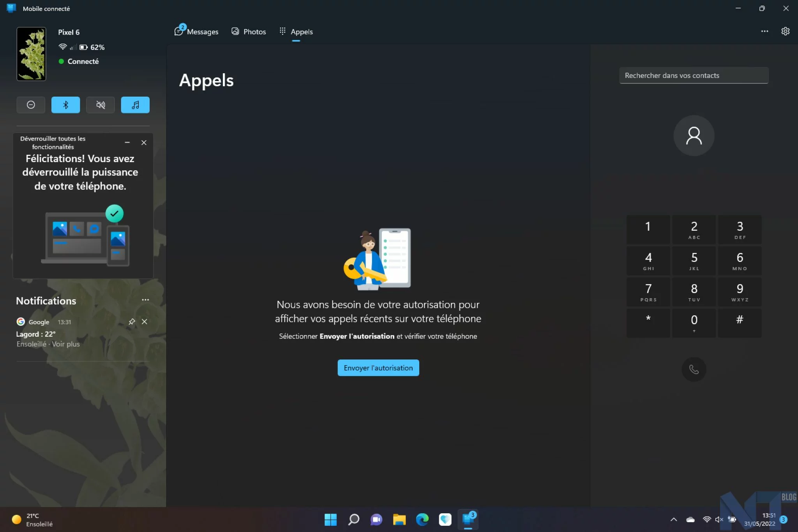Screen dimensions: 798x532
Task: Minimize the unlock features card
Action: click(127, 143)
